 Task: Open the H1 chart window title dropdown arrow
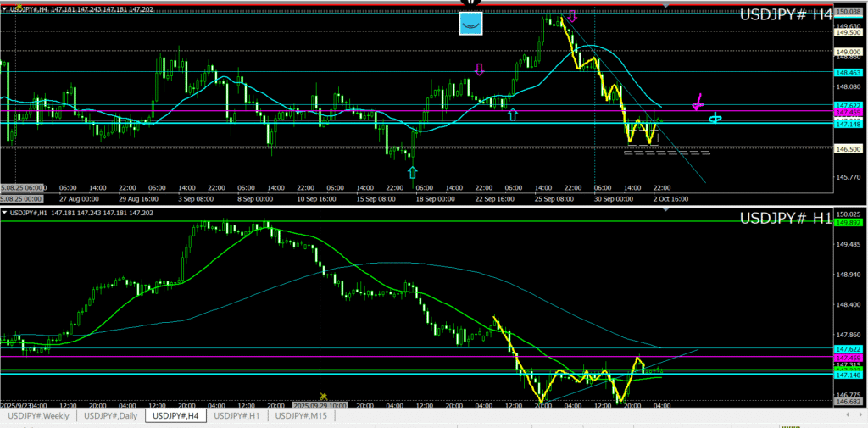coord(4,213)
